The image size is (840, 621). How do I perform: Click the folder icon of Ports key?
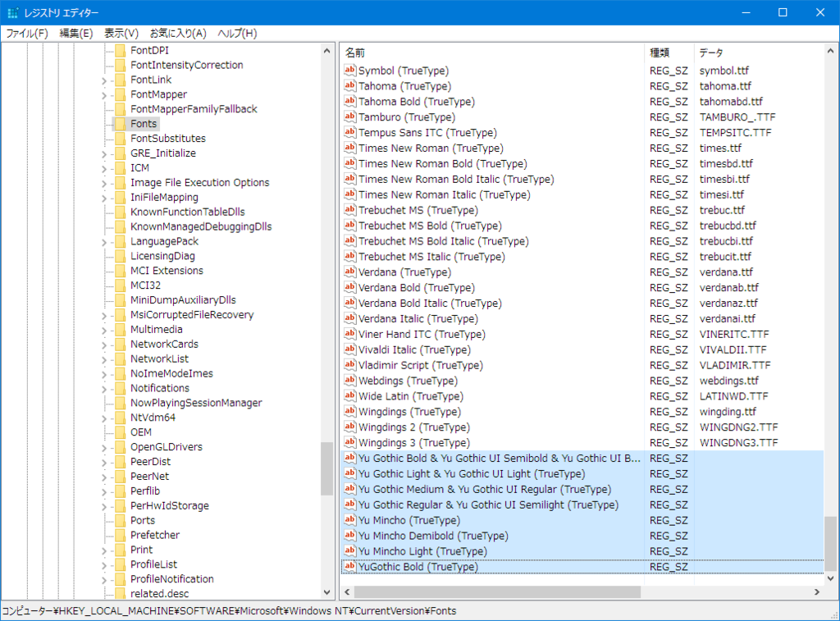pyautogui.click(x=121, y=520)
